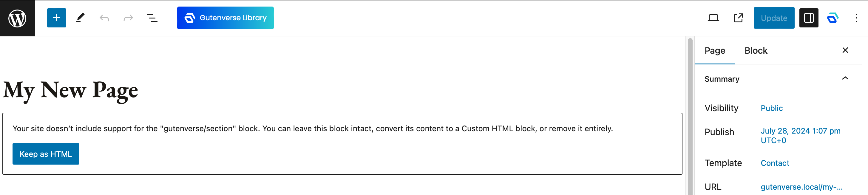
Task: Open the device preview laptop icon
Action: coord(713,18)
